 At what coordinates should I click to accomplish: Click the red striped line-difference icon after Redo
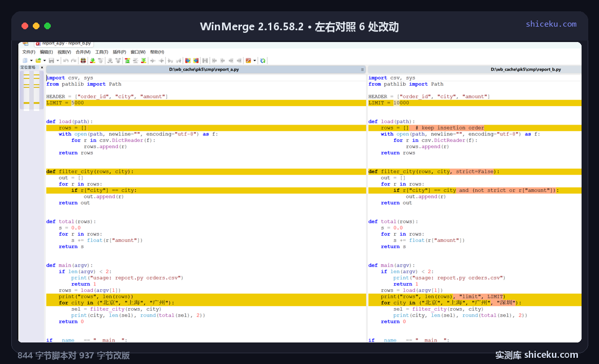click(83, 60)
